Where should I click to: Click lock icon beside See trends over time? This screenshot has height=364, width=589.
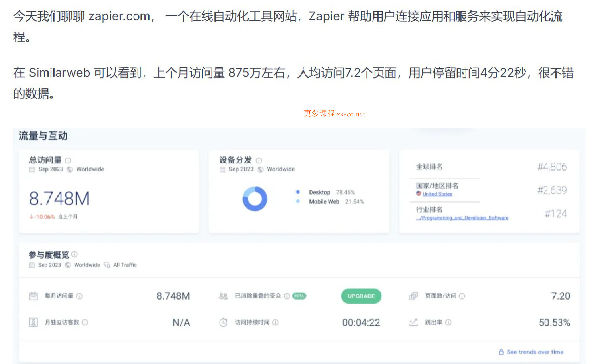click(501, 352)
